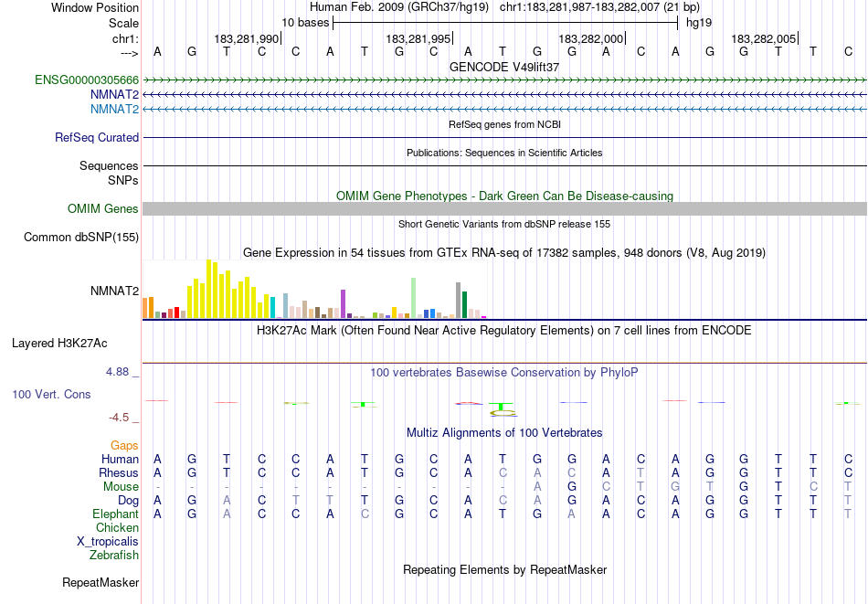Click Repeating Elements by RepeatMasker title
Viewport: 868px width, 604px height.
pos(505,569)
